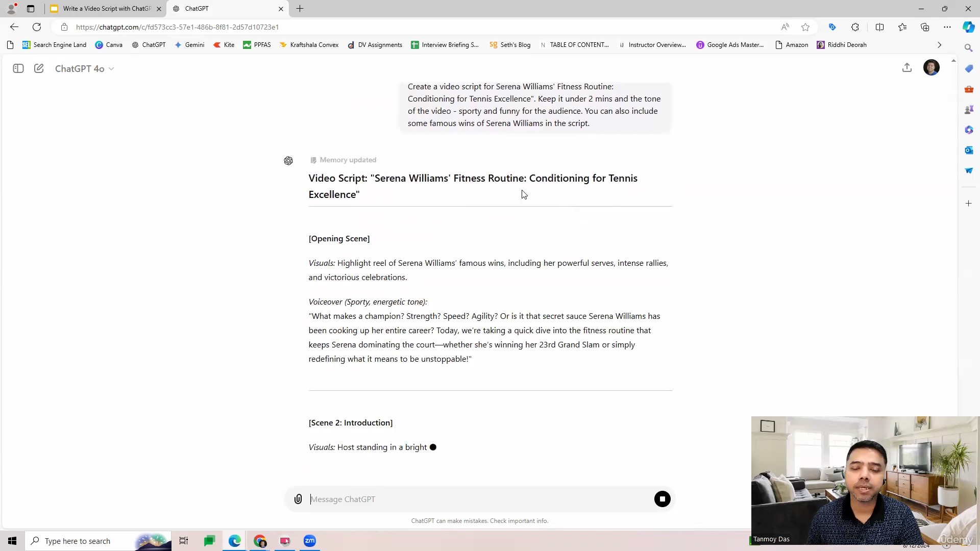
Task: Toggle the ChatGPT sidebar panel
Action: click(18, 68)
